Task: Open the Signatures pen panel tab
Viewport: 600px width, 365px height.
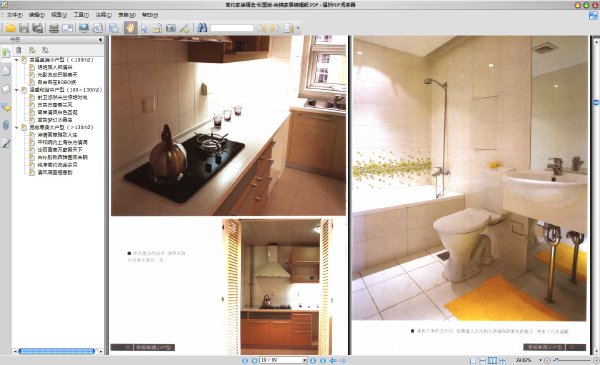Action: pyautogui.click(x=6, y=143)
